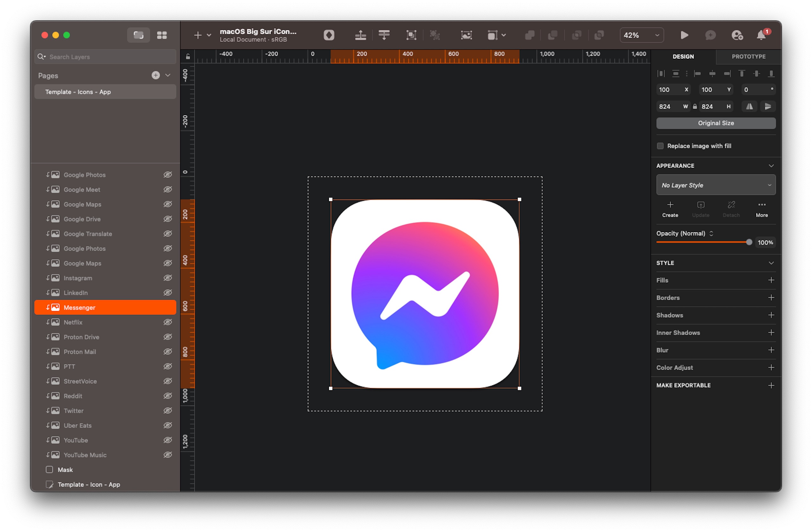Click the Original Size button
This screenshot has width=812, height=532.
click(x=716, y=123)
